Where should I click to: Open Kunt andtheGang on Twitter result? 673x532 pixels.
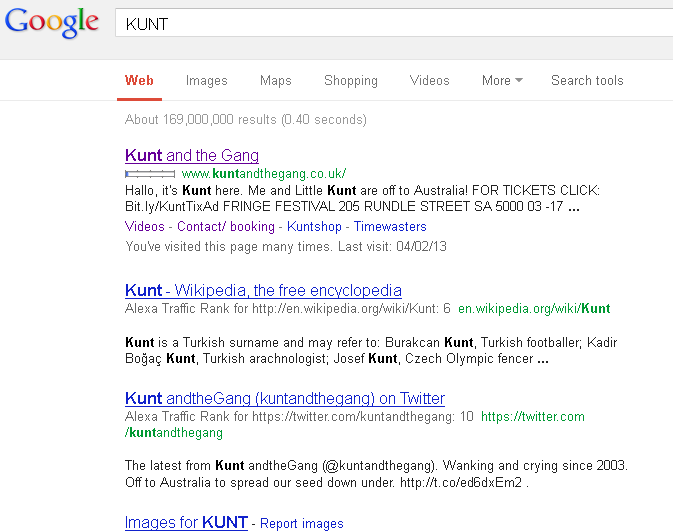click(x=285, y=398)
